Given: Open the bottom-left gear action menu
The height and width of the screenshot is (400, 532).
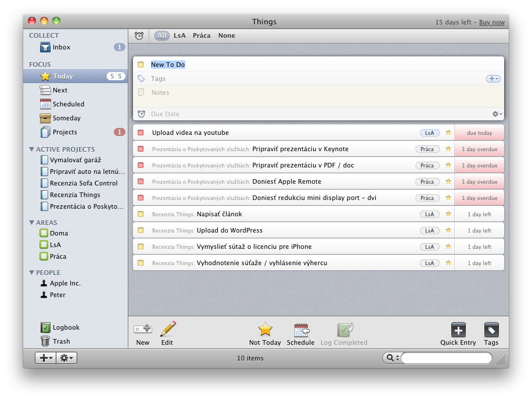Looking at the screenshot, I should point(66,358).
